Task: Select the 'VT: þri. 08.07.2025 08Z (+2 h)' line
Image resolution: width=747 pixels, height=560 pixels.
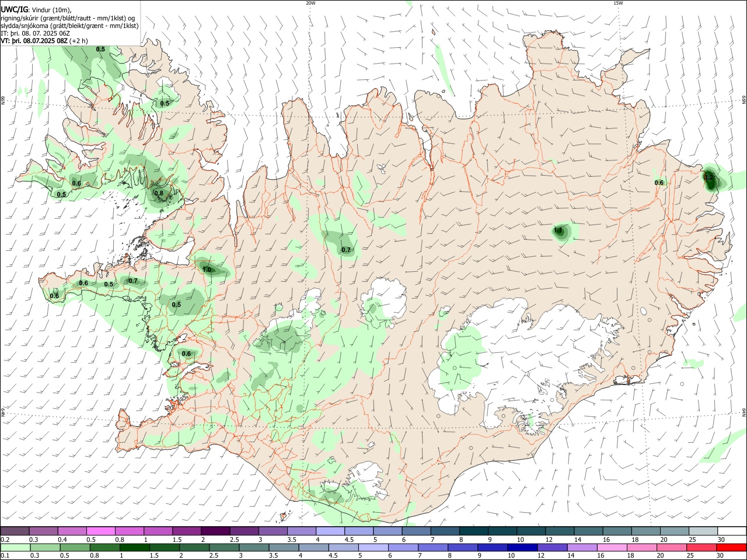Action: [x=44, y=41]
